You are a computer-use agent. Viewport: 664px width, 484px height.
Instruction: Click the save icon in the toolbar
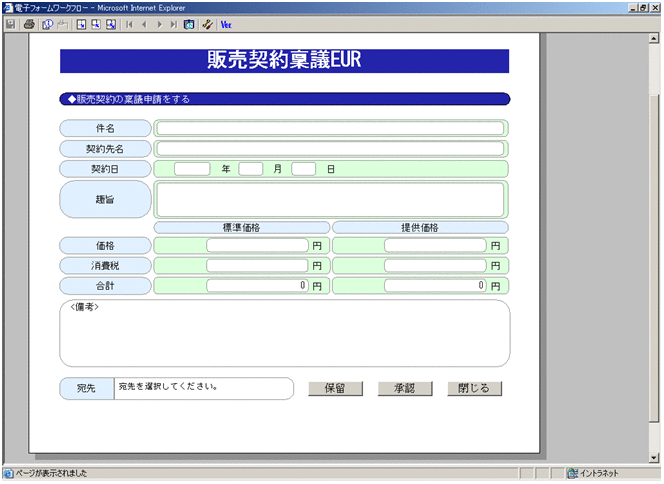click(x=11, y=23)
